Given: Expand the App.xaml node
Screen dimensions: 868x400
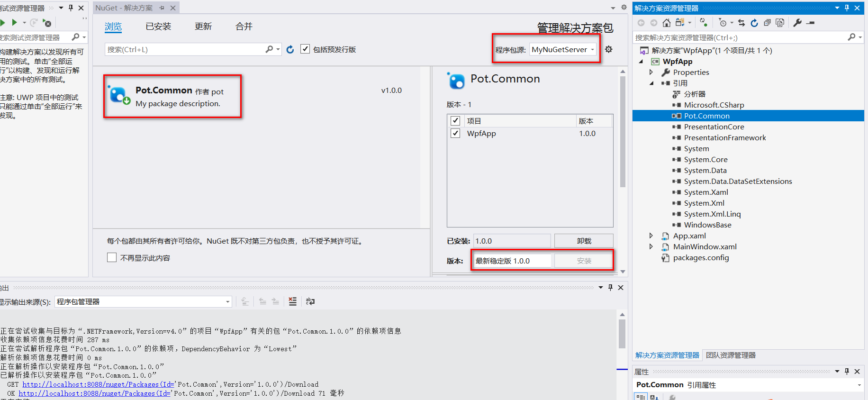Looking at the screenshot, I should pyautogui.click(x=651, y=236).
